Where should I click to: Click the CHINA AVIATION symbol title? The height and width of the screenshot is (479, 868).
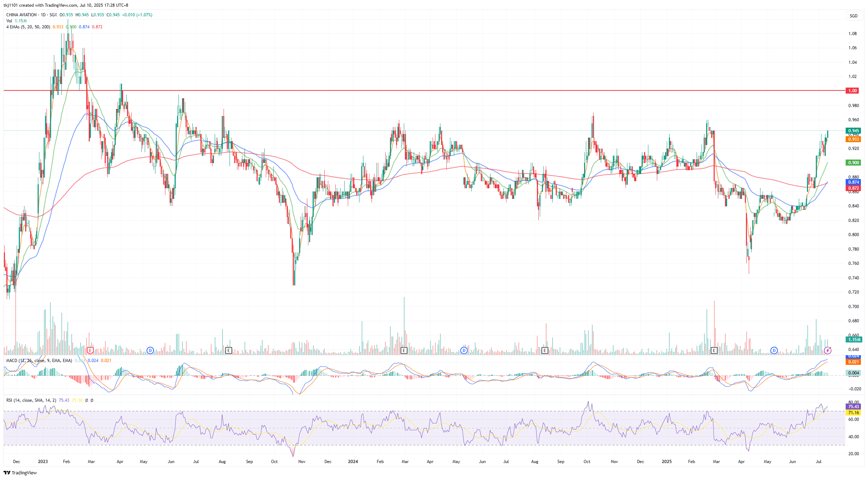coord(21,15)
